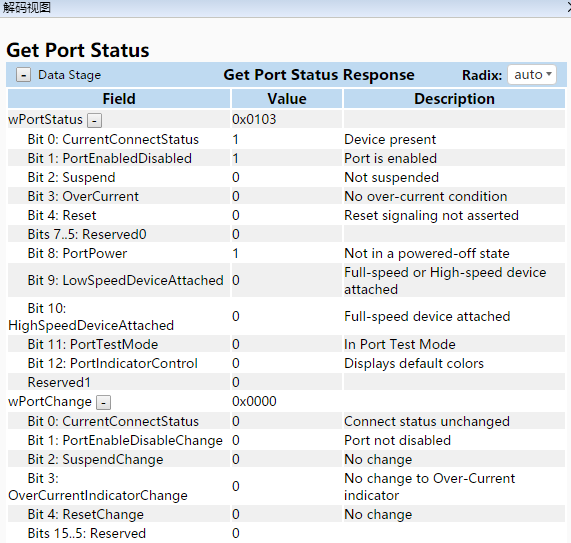Screen dimensions: 571x543
Task: Select 'Bits 15..5: Reserved' field
Action: point(87,533)
